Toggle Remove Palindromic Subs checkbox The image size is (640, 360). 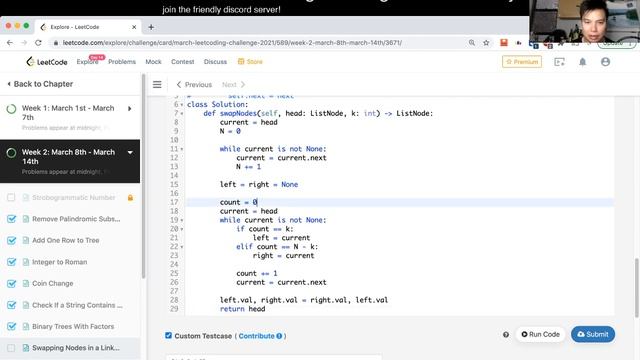coord(11,219)
